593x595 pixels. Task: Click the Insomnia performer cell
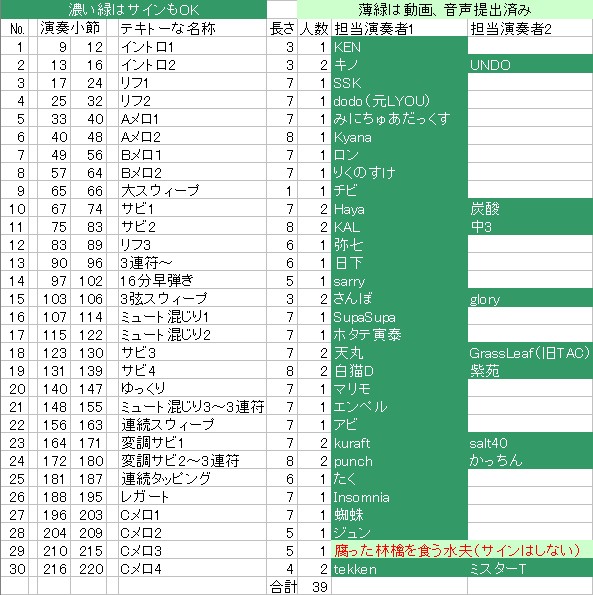(400, 497)
